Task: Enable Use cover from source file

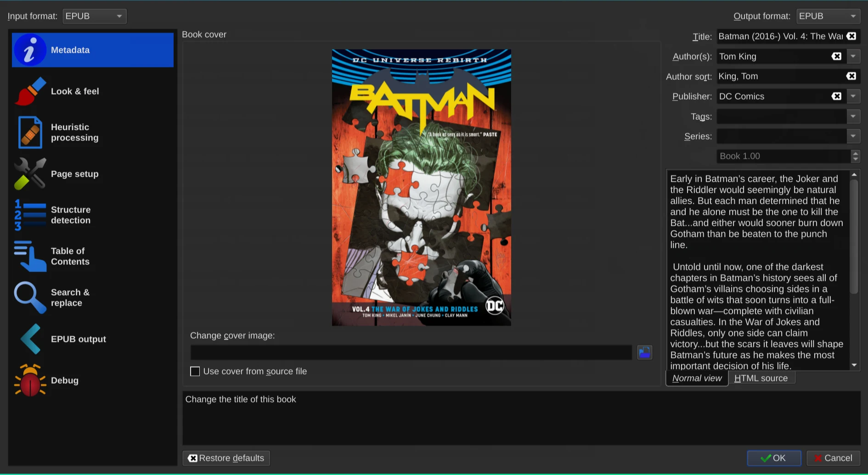Action: (195, 371)
